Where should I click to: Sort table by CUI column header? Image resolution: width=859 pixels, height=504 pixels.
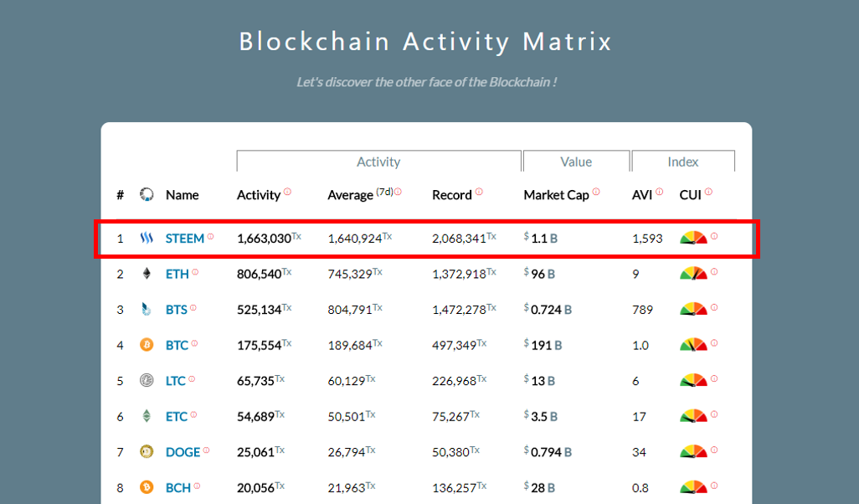[x=690, y=195]
